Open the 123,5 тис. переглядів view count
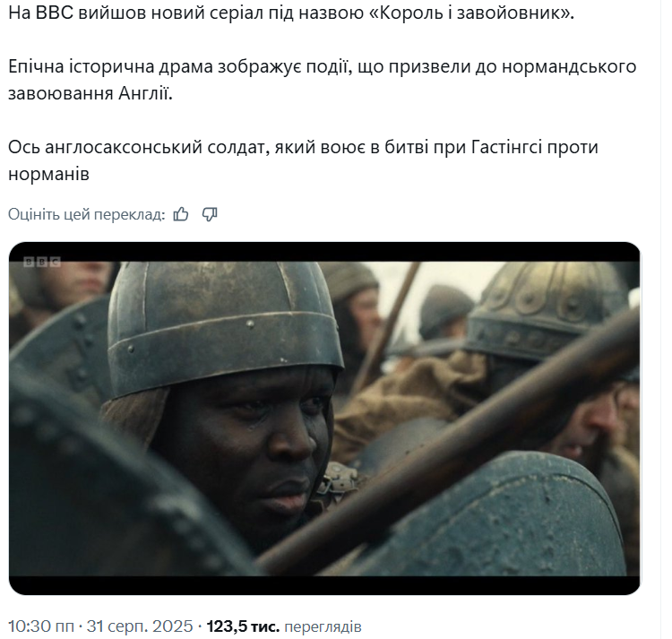 pos(284,626)
